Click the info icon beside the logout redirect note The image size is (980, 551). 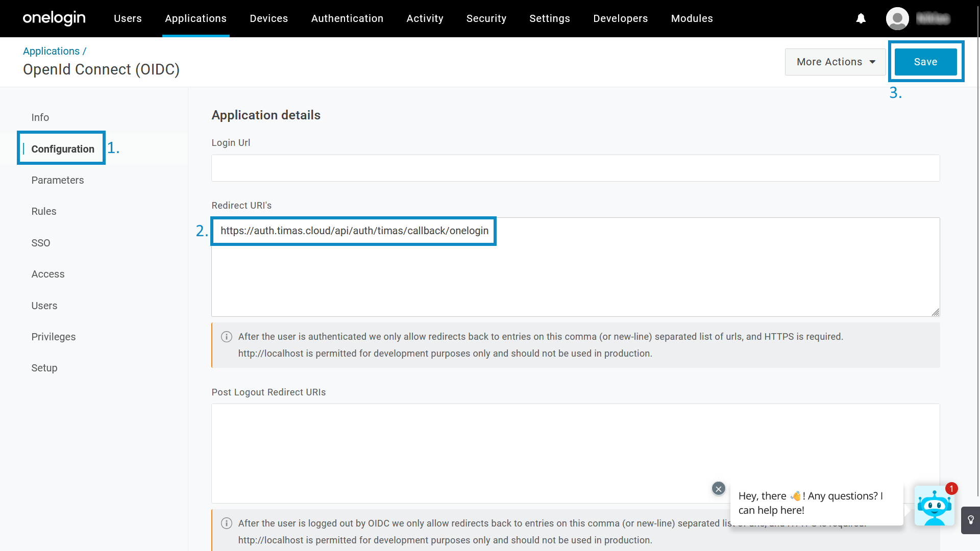pos(227,523)
